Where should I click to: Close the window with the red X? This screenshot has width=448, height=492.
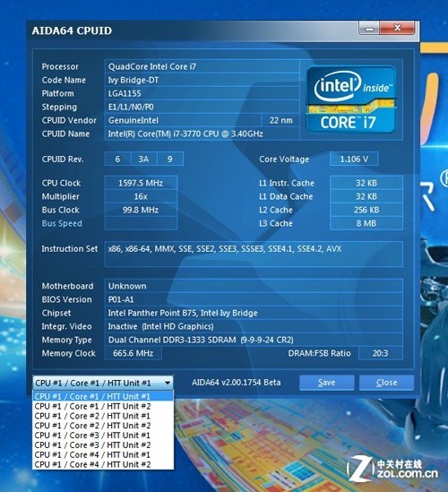tap(397, 29)
